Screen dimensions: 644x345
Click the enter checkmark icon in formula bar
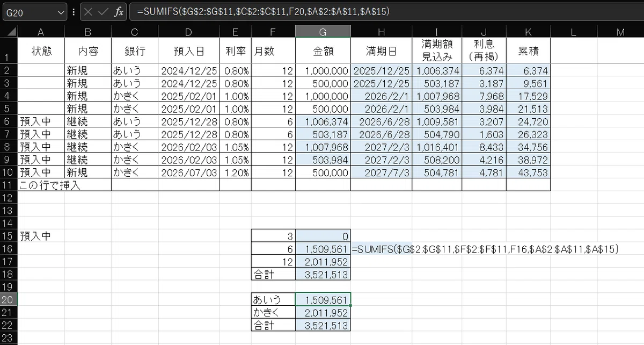coord(103,11)
